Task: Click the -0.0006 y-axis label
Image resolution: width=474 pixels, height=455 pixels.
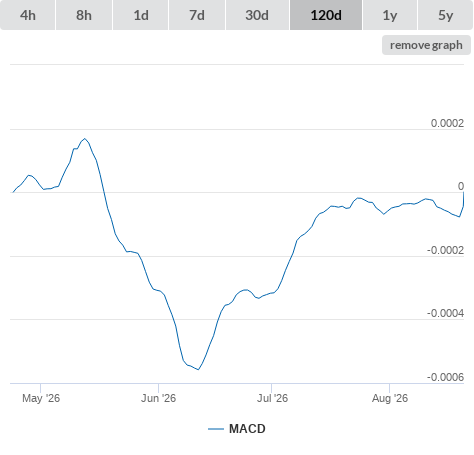Action: (x=445, y=377)
